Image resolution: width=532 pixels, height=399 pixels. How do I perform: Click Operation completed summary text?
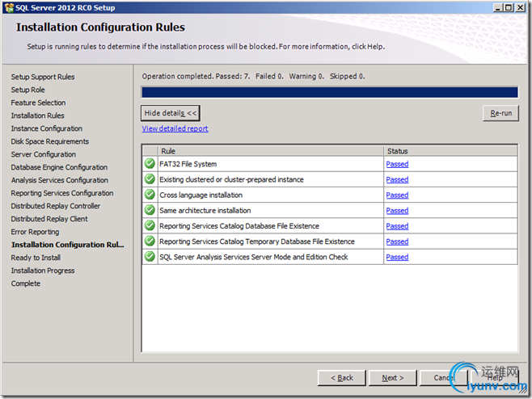pos(253,76)
